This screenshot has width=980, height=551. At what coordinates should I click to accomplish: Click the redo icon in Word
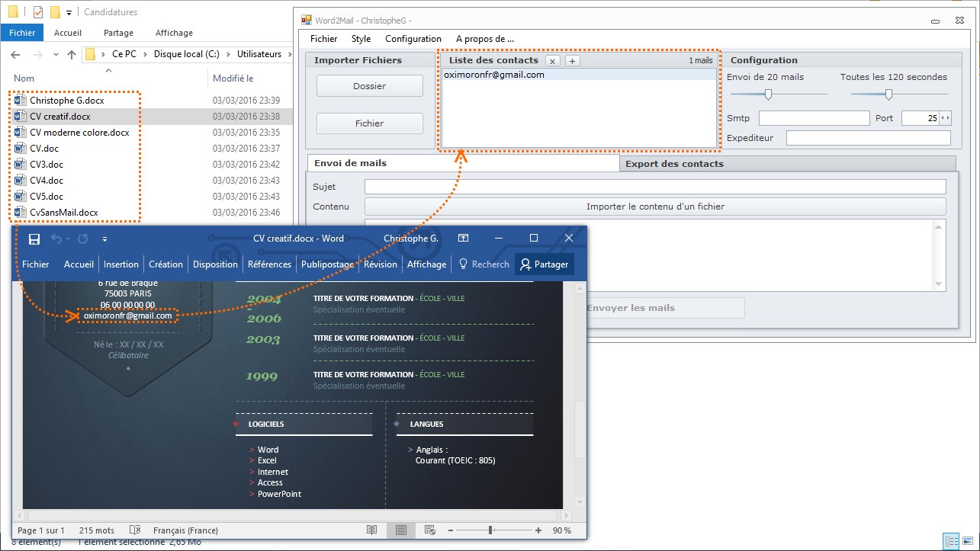pyautogui.click(x=82, y=239)
